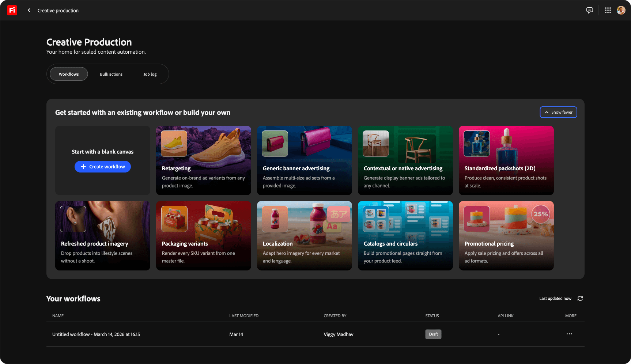631x364 pixels.
Task: Select the Catalogs and circulars card
Action: (405, 236)
